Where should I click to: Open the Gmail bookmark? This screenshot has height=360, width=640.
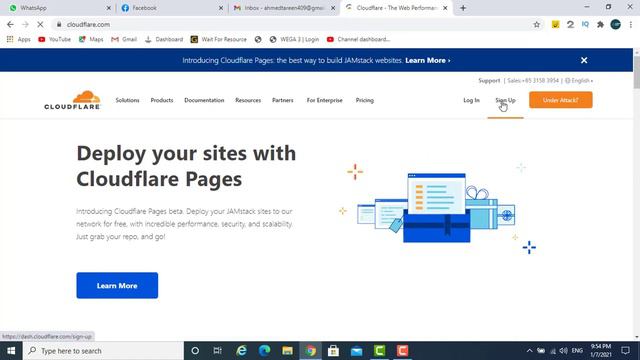click(124, 40)
